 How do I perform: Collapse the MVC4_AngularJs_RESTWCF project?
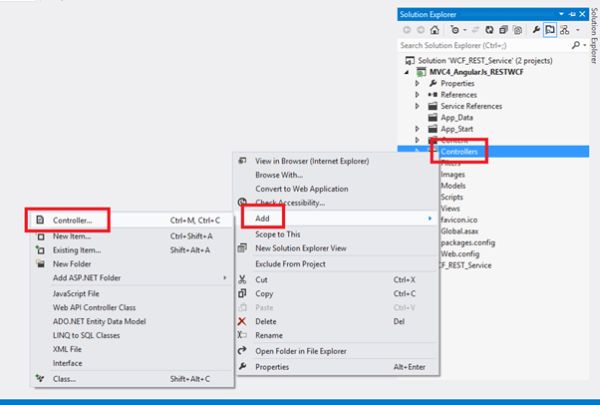(407, 72)
